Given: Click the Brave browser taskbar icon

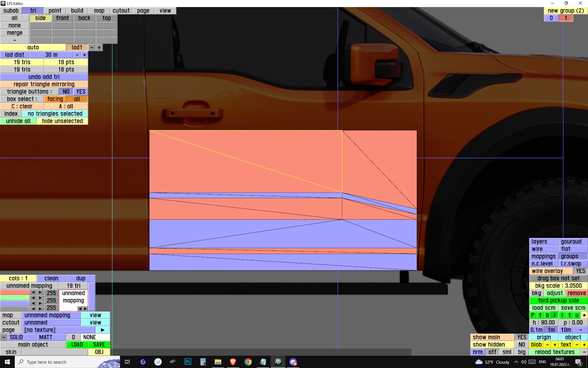Looking at the screenshot, I should click(233, 362).
